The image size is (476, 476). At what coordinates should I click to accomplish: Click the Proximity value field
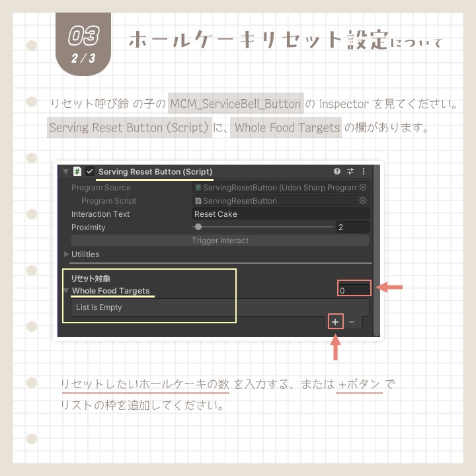click(x=353, y=227)
